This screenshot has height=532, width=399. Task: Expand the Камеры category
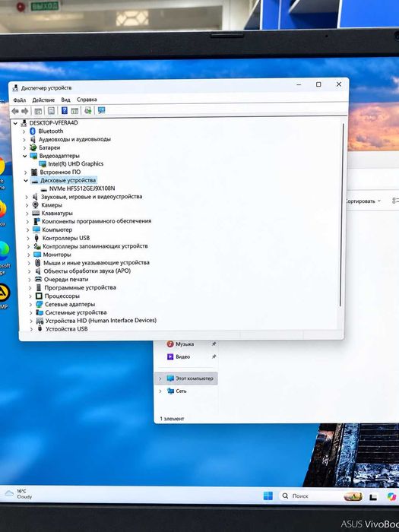tap(27, 205)
